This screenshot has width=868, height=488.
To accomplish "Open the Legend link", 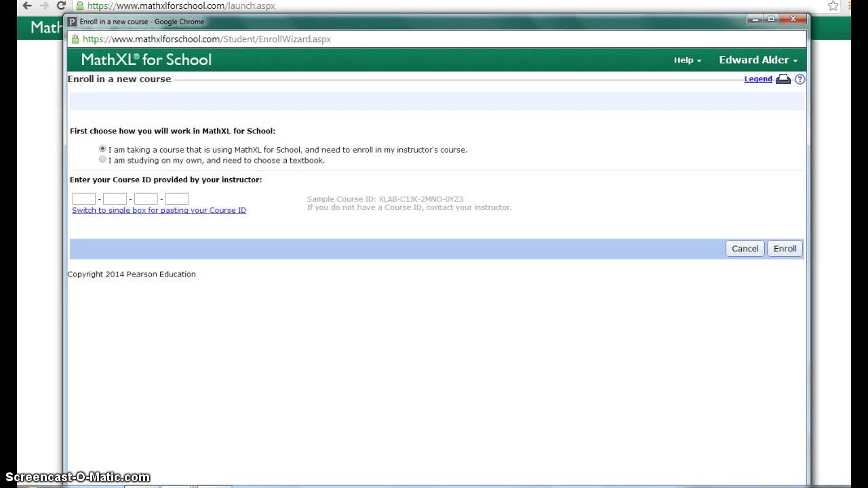I will [x=758, y=79].
